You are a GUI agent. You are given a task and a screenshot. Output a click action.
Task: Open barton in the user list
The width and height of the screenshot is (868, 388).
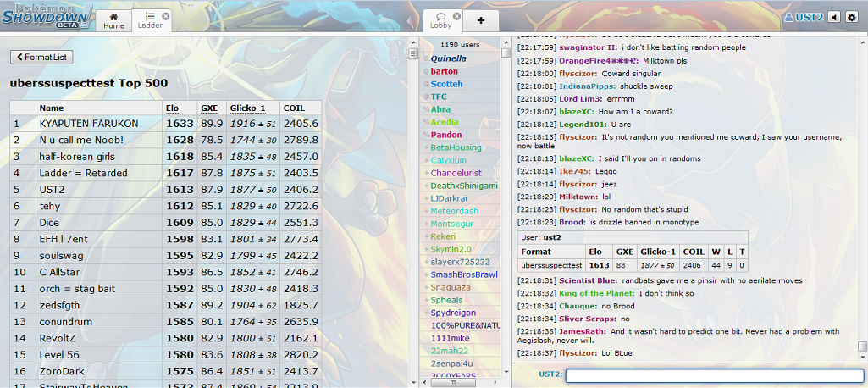[x=444, y=71]
